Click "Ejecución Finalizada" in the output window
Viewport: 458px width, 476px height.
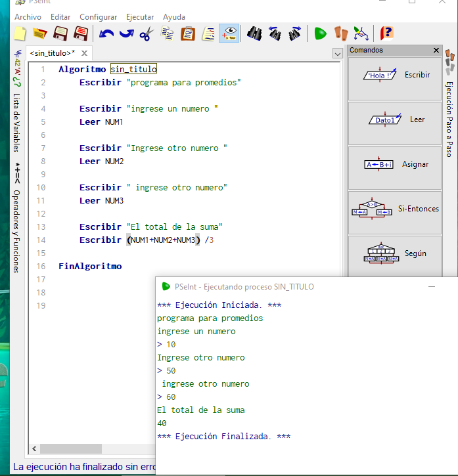pos(223,437)
